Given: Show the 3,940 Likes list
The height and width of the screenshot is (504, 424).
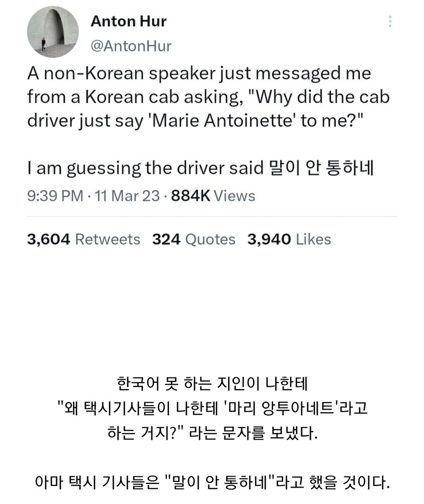Looking at the screenshot, I should tap(289, 239).
